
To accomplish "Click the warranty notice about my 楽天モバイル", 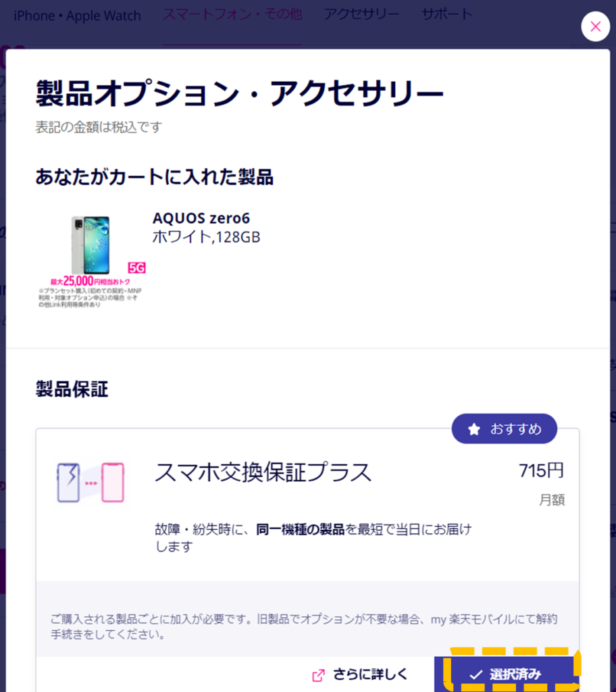I will click(304, 626).
